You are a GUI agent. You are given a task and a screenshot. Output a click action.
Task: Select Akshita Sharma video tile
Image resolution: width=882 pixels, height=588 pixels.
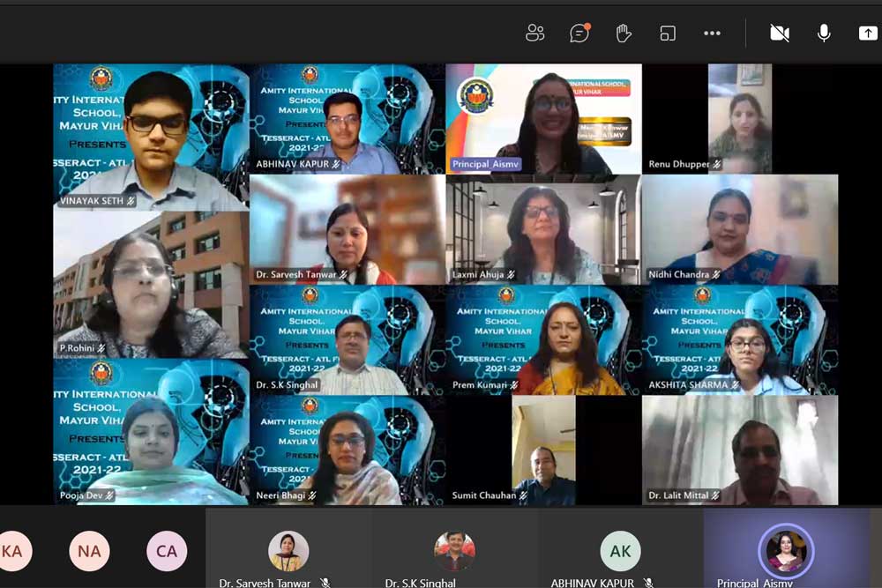click(740, 340)
